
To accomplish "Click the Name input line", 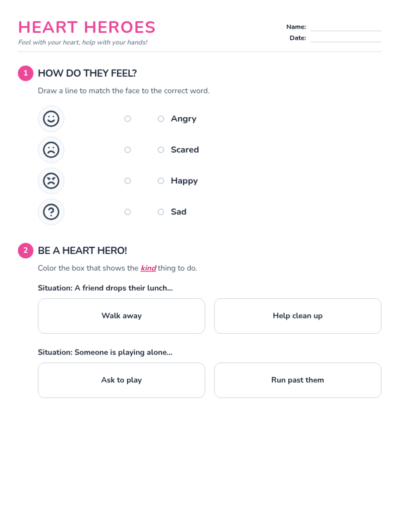I will [x=346, y=27].
